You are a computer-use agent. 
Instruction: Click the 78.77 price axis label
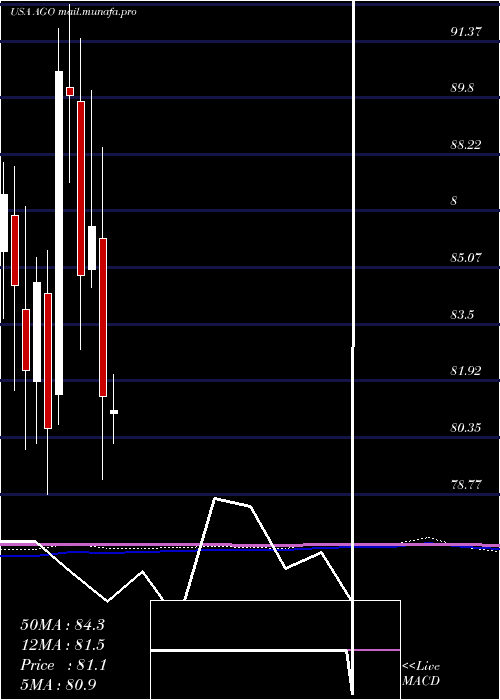(466, 484)
